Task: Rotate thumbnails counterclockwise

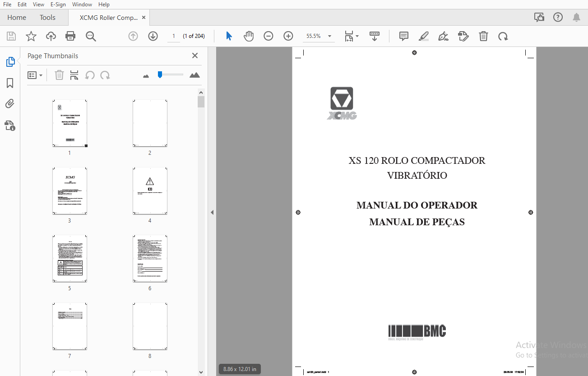Action: pos(90,75)
